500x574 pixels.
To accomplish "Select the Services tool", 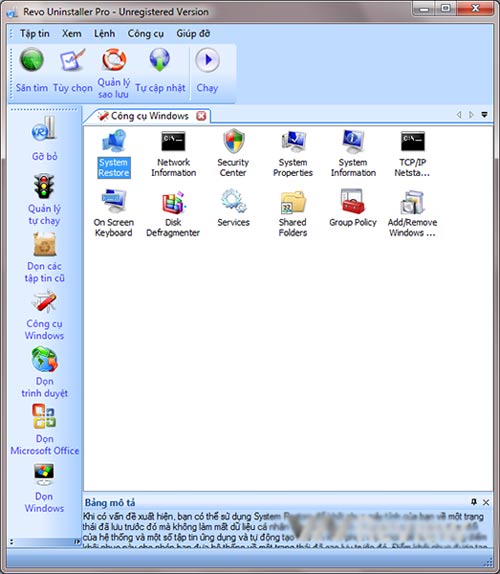I will click(x=233, y=208).
